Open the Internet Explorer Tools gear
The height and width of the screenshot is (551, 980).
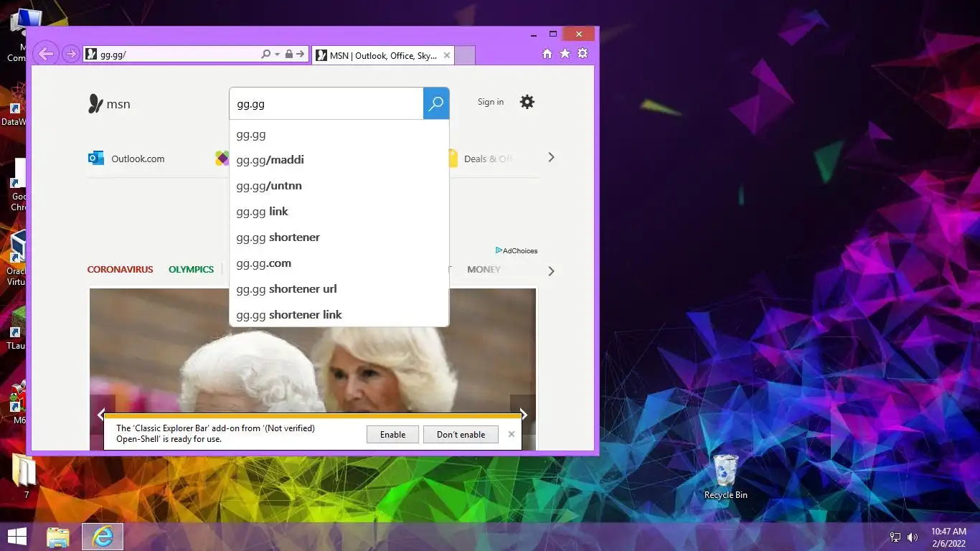[x=583, y=54]
